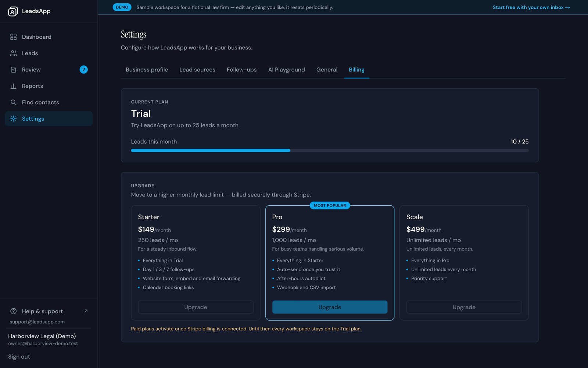Click the Leads this month progress bar
The width and height of the screenshot is (588, 368).
[x=330, y=151]
